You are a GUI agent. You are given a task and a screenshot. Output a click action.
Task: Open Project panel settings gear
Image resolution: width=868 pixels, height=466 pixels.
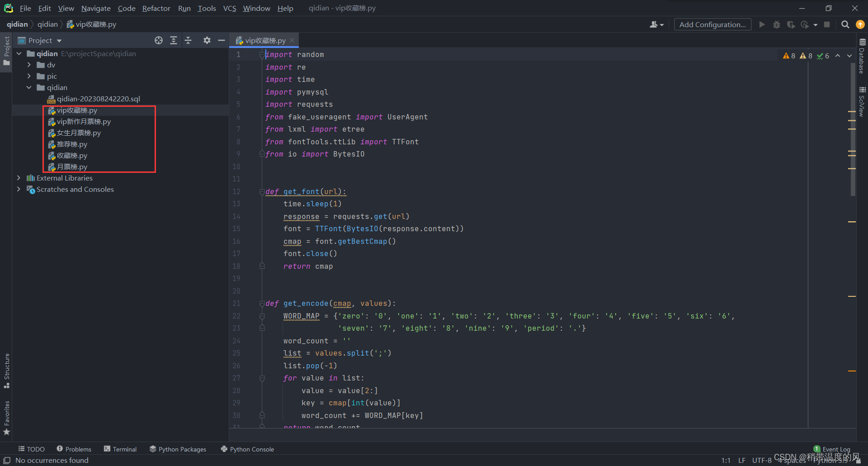point(207,41)
